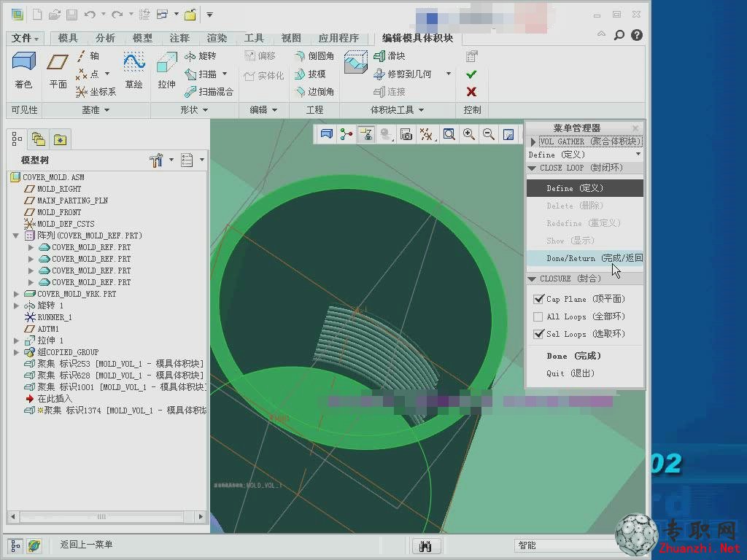Collapse the CLOSE LOOP section
The image size is (747, 560).
point(532,168)
